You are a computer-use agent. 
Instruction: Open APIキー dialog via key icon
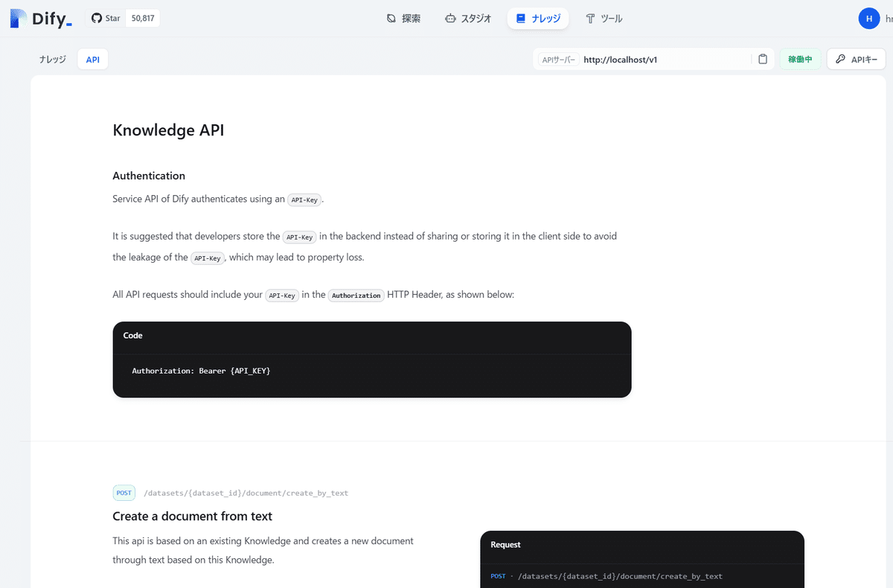[x=840, y=58]
